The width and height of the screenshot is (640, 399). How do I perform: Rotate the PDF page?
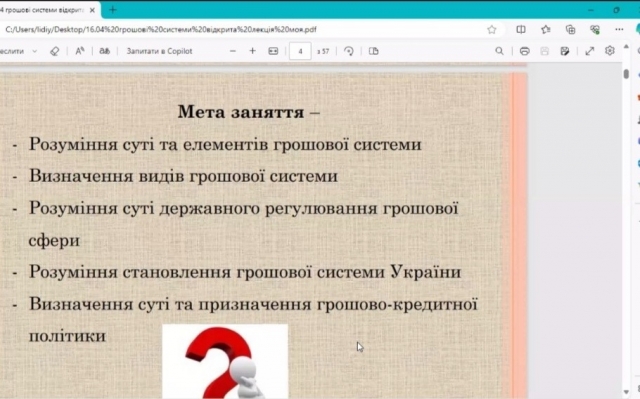[349, 51]
